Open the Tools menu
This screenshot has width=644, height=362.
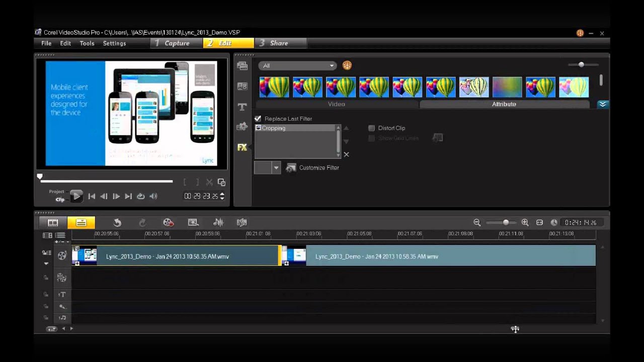point(87,43)
